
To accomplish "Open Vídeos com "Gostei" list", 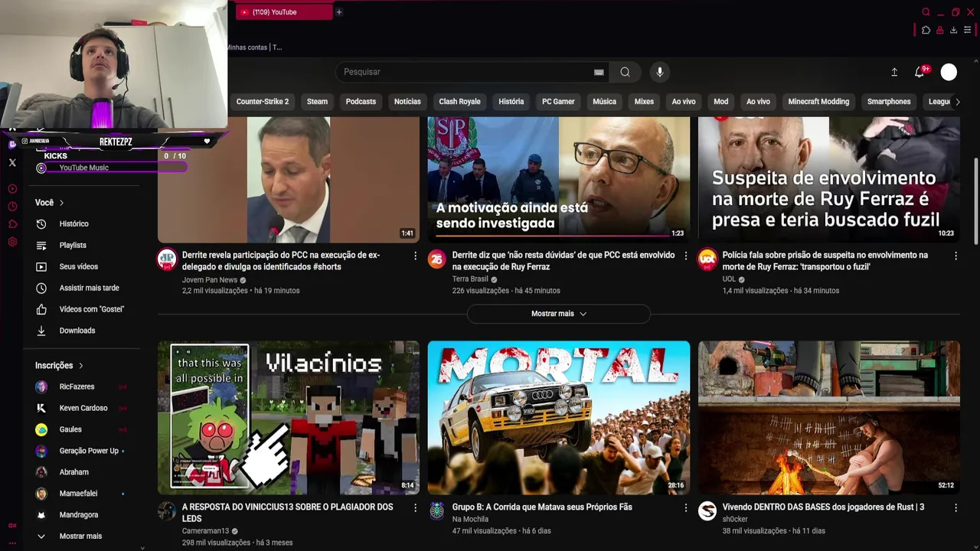I will tap(91, 310).
